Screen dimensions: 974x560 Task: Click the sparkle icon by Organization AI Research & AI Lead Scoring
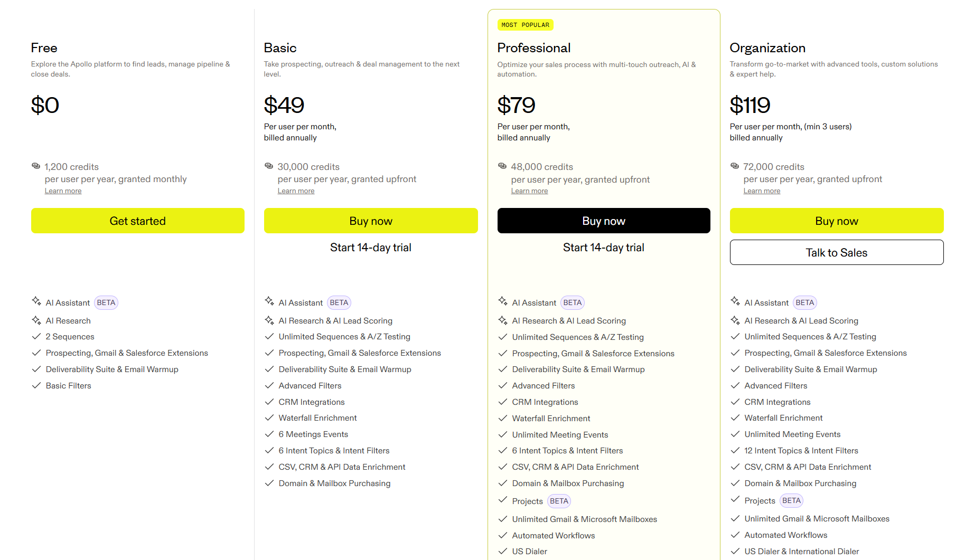pos(735,320)
